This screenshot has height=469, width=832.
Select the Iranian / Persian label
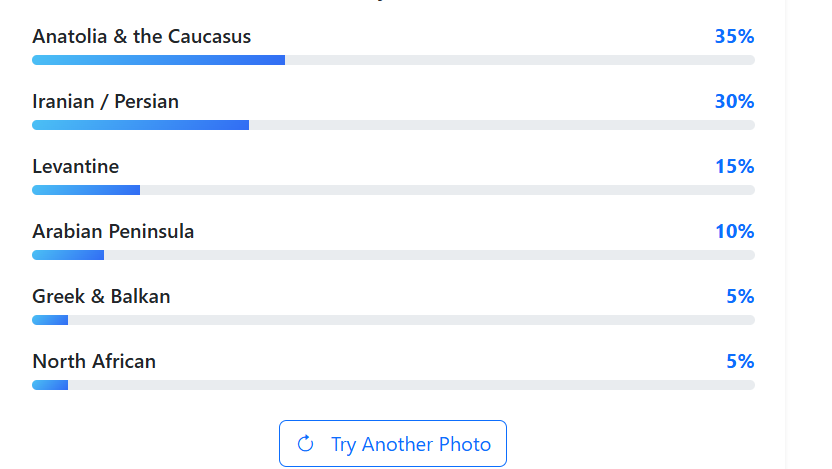106,102
